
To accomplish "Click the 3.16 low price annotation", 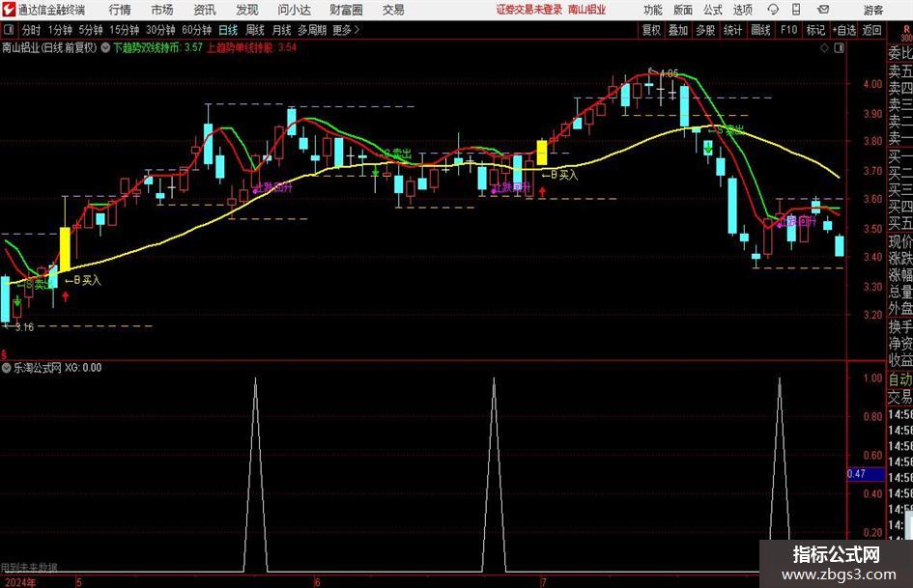I will point(24,327).
